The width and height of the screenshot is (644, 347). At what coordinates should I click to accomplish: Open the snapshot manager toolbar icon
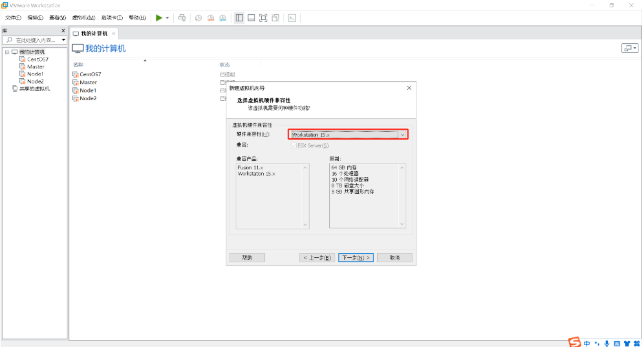coord(222,17)
